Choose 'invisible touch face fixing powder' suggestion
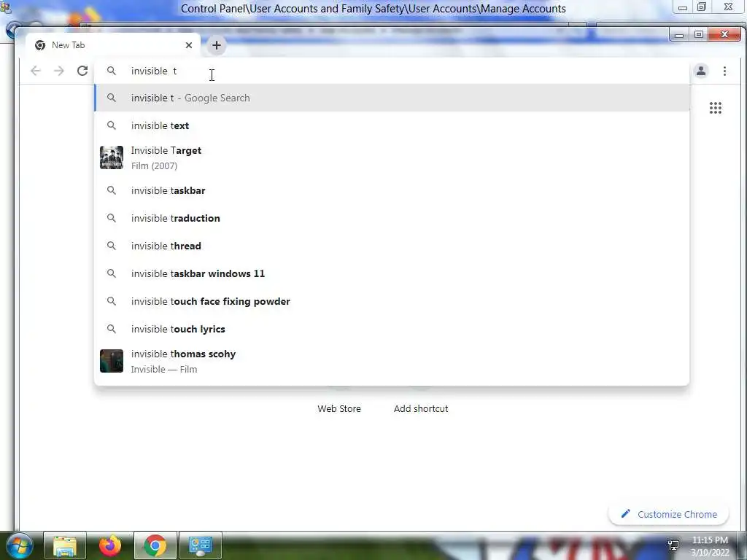 pyautogui.click(x=392, y=301)
